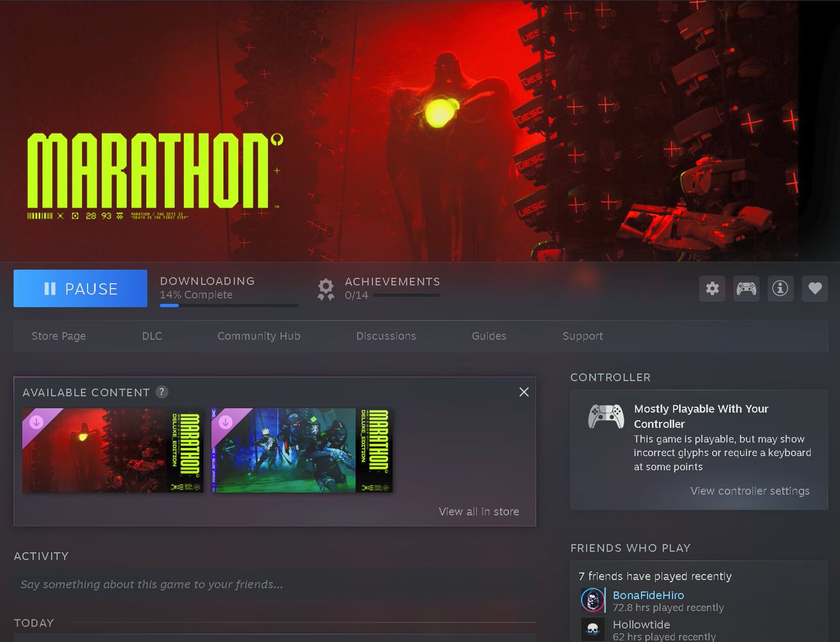Dismiss the Available Content panel
The image size is (840, 642).
[524, 392]
